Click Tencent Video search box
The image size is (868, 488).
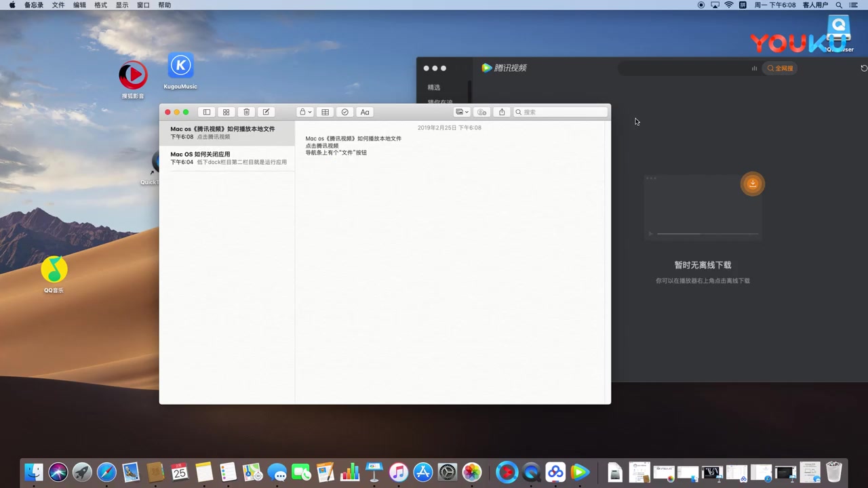[684, 68]
